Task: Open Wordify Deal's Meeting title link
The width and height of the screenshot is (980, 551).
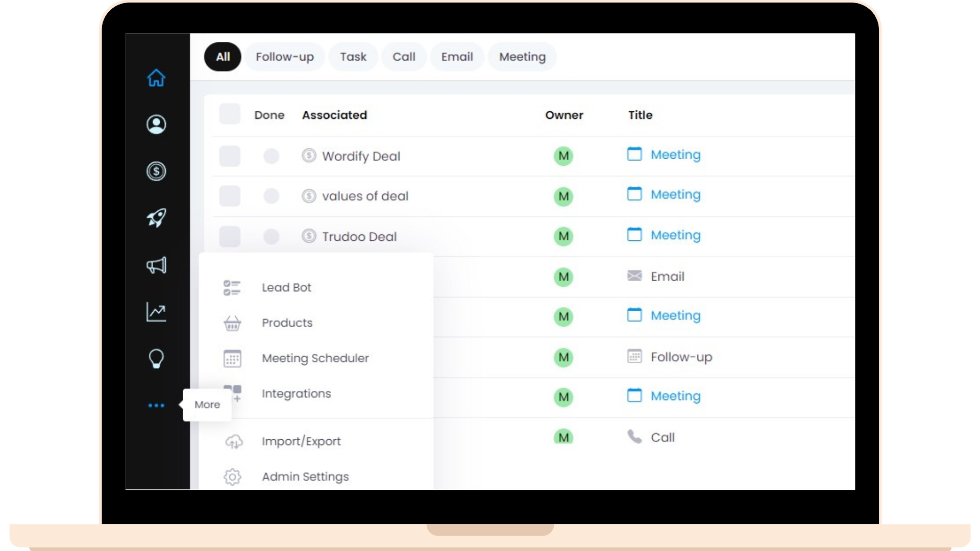Action: click(675, 155)
